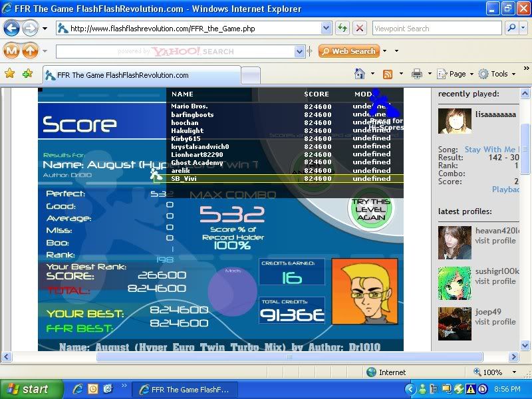
Task: Click the browser Back arrow button
Action: pyautogui.click(x=11, y=29)
